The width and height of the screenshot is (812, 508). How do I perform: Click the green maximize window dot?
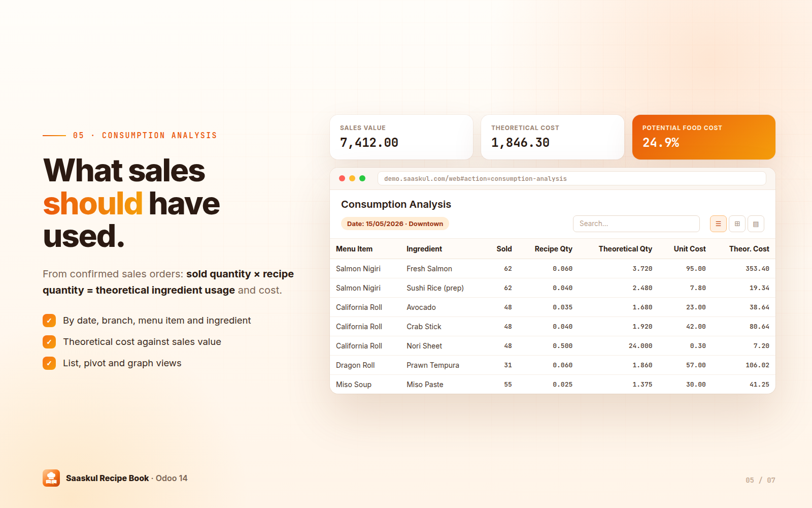click(362, 178)
